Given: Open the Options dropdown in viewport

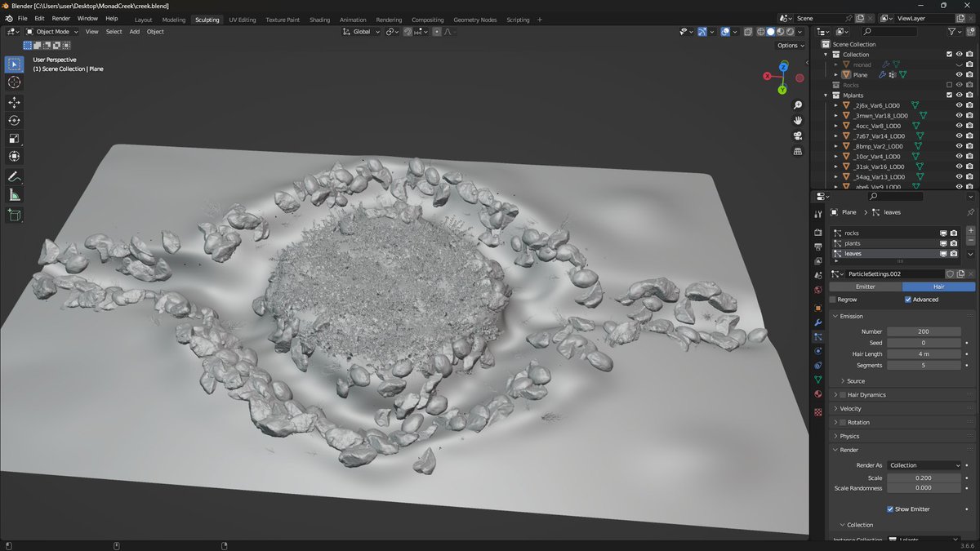Looking at the screenshot, I should [x=790, y=46].
